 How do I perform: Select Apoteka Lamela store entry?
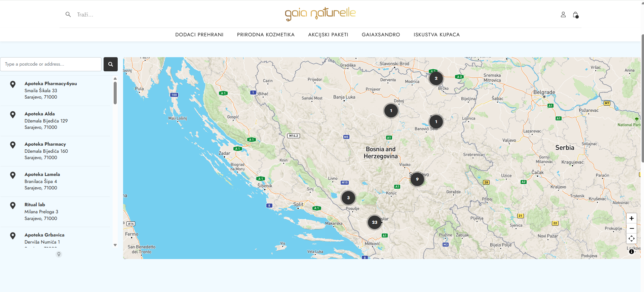click(x=55, y=181)
